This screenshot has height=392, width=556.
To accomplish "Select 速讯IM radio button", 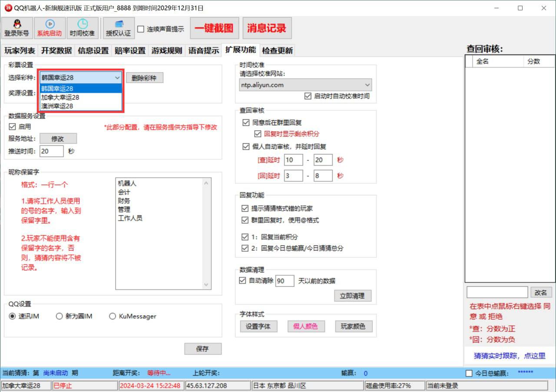I will [12, 316].
